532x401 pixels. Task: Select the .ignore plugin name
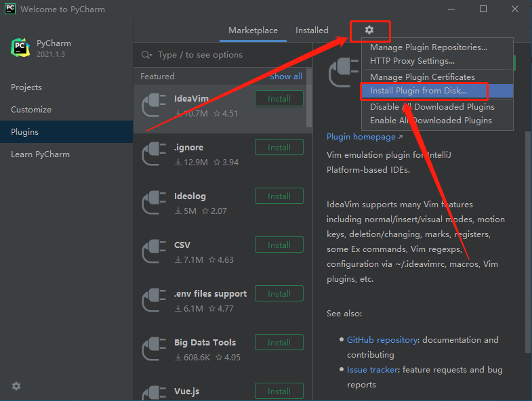point(188,147)
